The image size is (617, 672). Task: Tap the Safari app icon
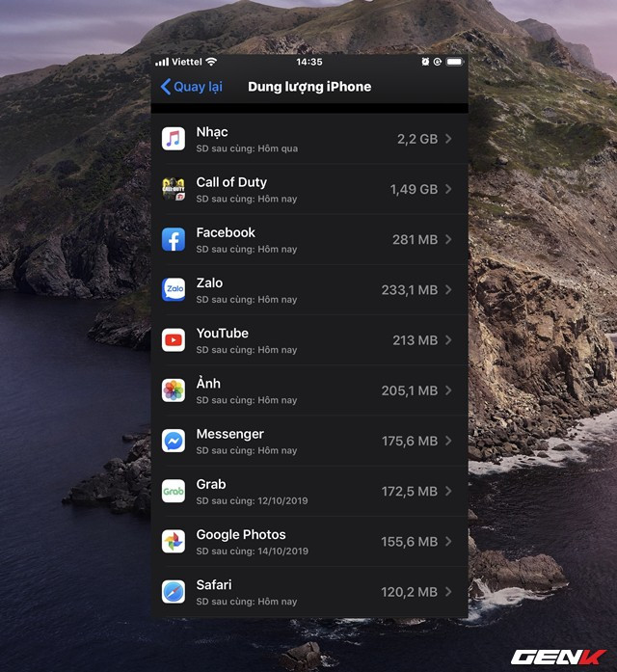click(x=174, y=592)
